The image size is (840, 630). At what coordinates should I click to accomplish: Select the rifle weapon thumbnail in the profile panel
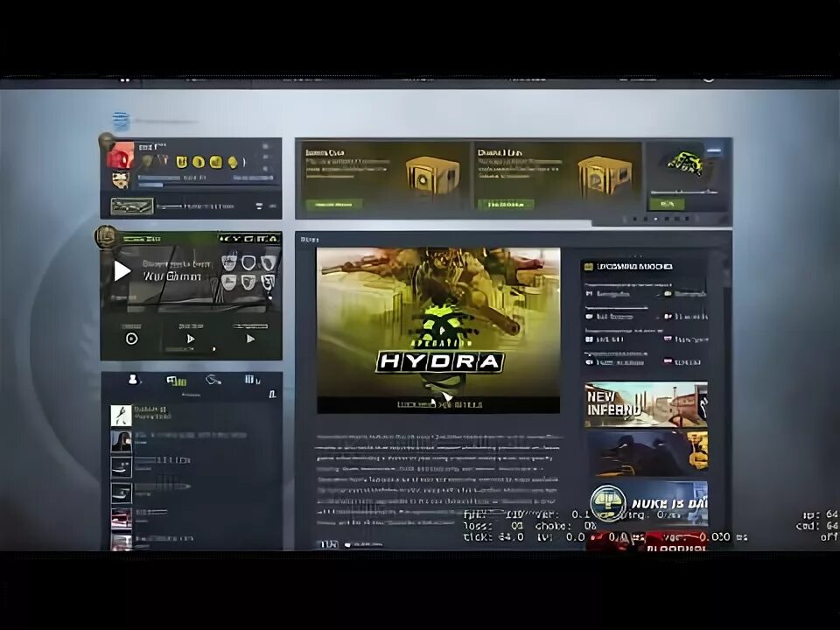pos(132,206)
